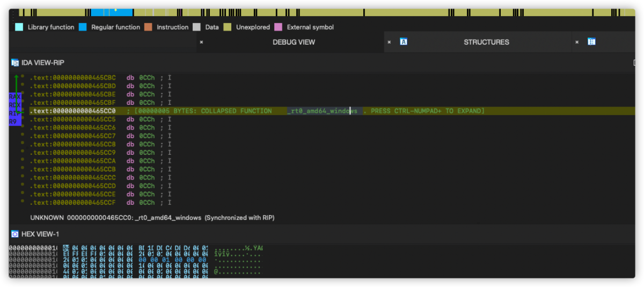This screenshot has width=644, height=287.
Task: Click the HEX VIEW-1 panel icon
Action: (15, 234)
